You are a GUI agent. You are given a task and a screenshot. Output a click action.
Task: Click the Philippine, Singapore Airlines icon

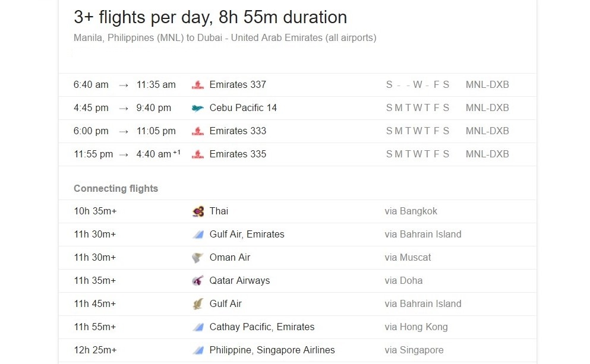click(x=198, y=350)
